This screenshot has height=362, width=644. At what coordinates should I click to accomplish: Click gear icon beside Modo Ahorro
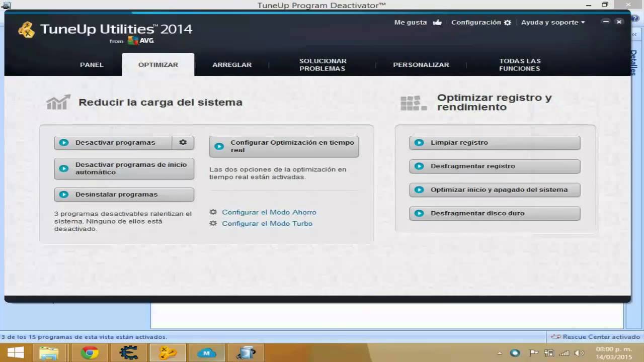(213, 212)
